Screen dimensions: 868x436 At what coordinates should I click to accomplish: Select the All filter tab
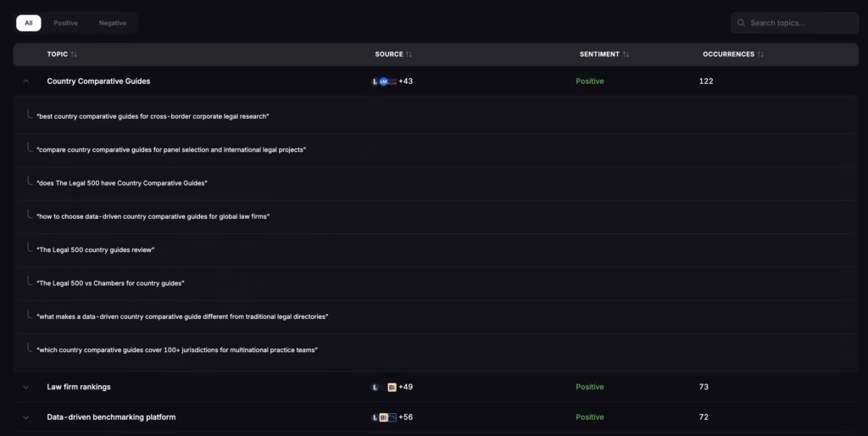[28, 23]
